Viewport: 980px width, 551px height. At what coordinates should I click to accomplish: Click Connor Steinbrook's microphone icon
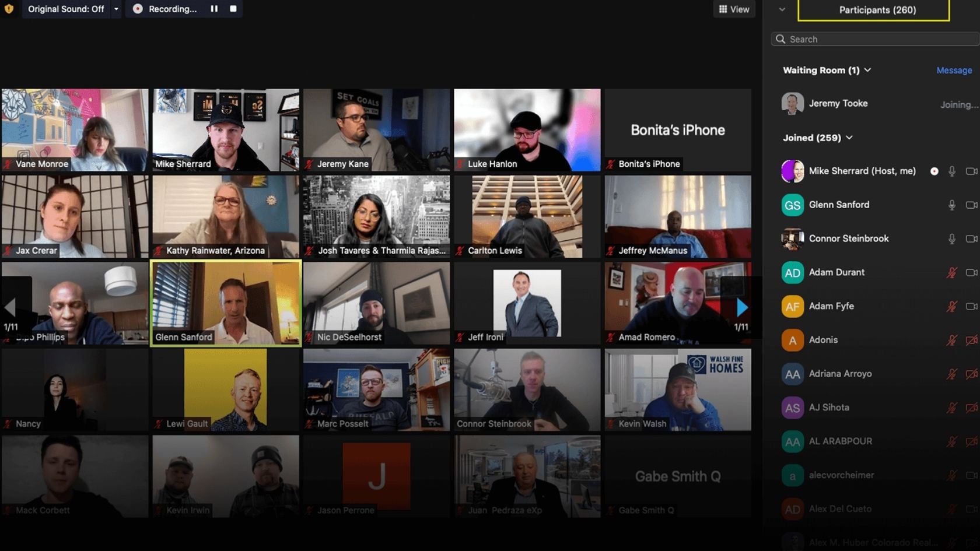click(x=952, y=238)
